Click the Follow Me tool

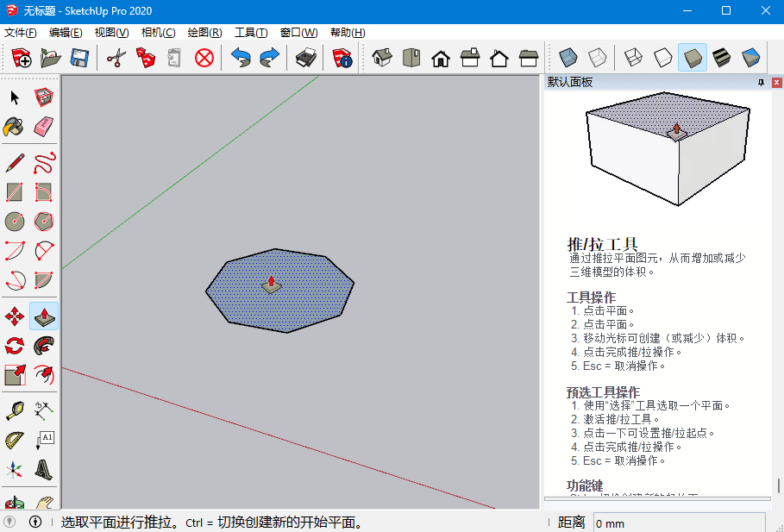(x=44, y=346)
